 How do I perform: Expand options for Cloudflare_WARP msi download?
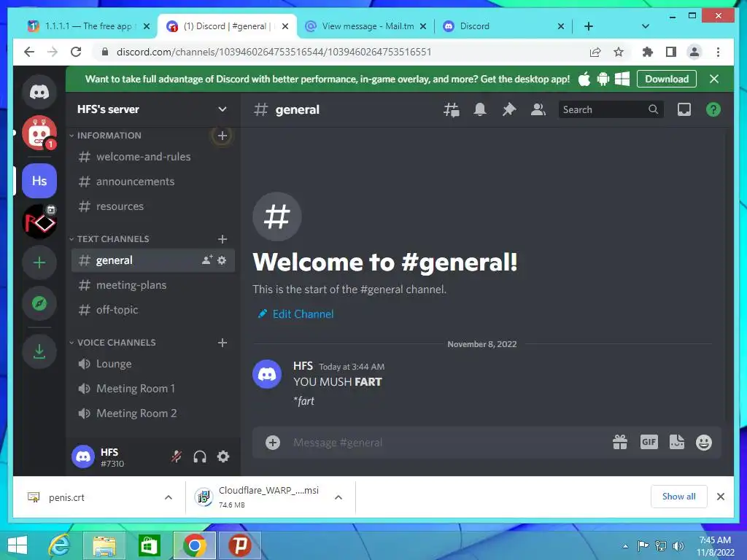click(x=338, y=497)
